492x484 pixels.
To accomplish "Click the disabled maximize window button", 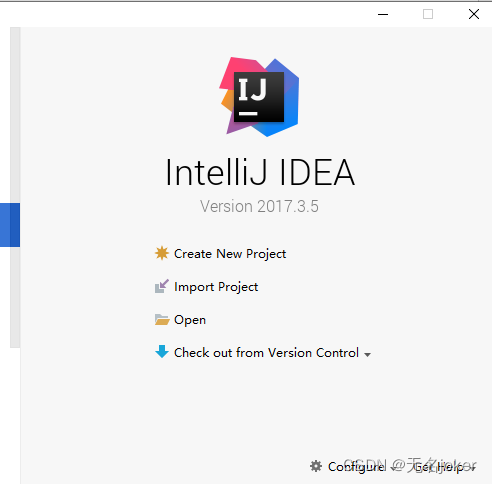I will (x=428, y=14).
